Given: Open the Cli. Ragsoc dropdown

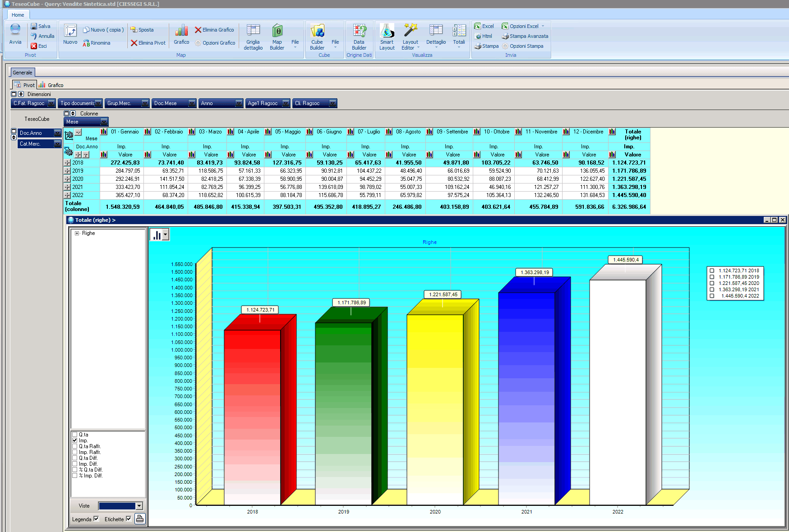Looking at the screenshot, I should coord(333,103).
